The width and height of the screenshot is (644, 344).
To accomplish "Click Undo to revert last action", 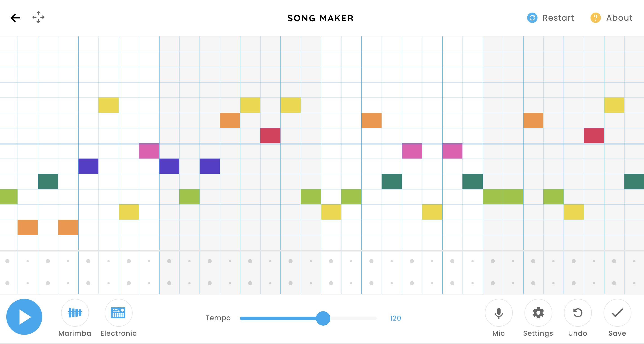I will 577,317.
